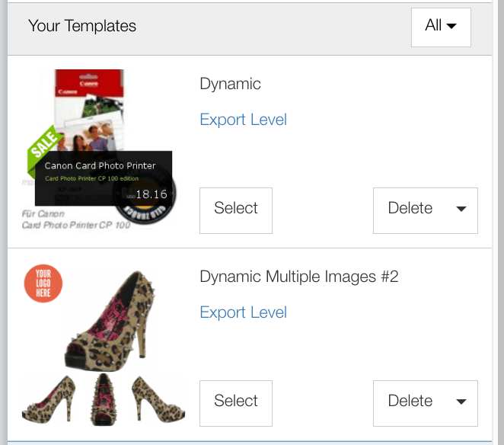Open the All filter dropdown
Image resolution: width=504 pixels, height=445 pixels.
pos(441,27)
